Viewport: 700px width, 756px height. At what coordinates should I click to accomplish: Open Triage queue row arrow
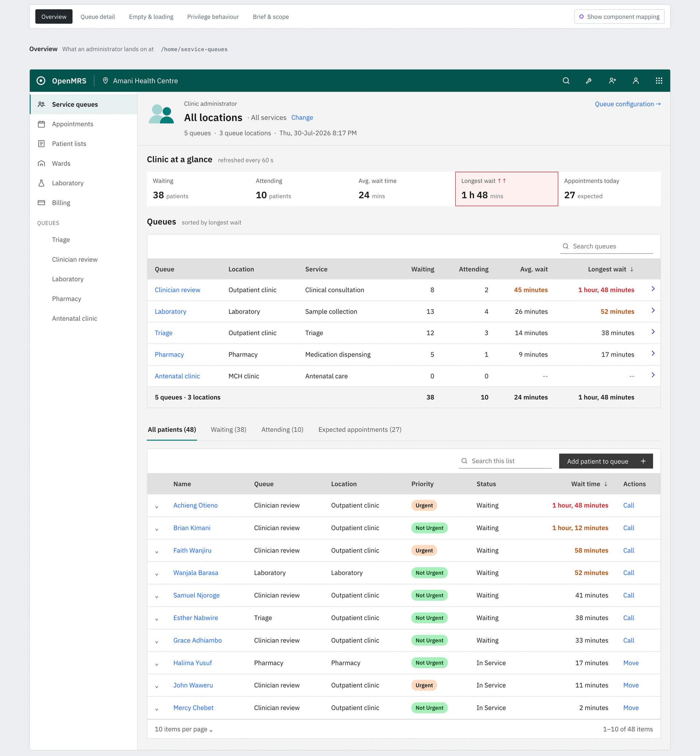tap(653, 332)
